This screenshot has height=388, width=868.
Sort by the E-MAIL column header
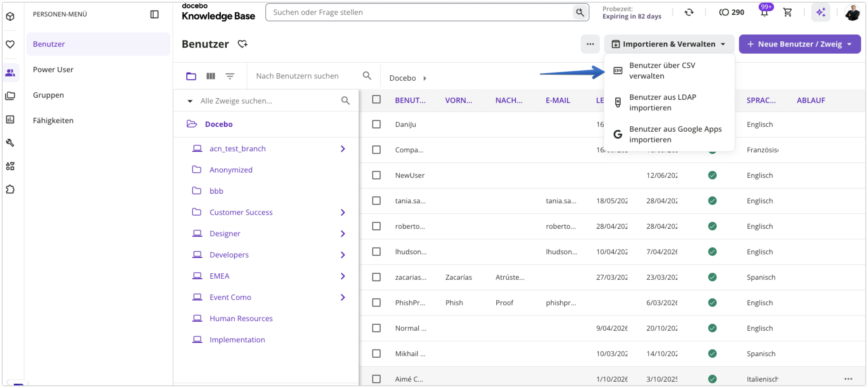[x=558, y=100]
